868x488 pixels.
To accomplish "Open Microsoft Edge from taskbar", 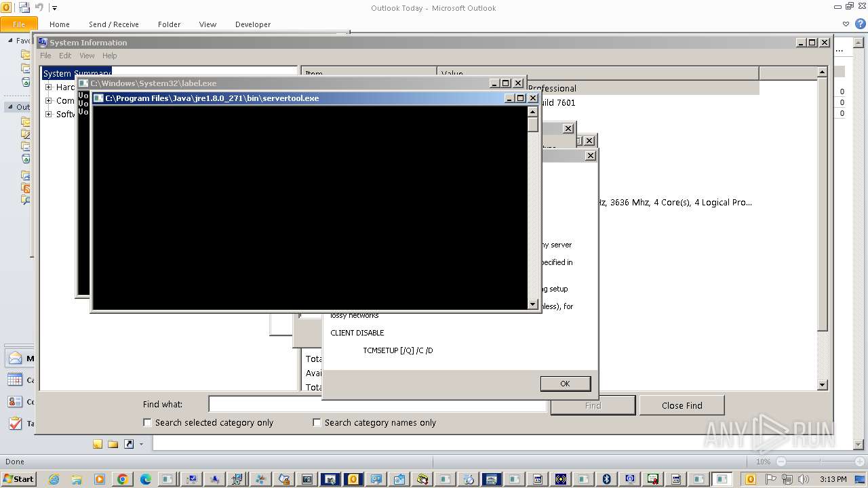I will (146, 479).
